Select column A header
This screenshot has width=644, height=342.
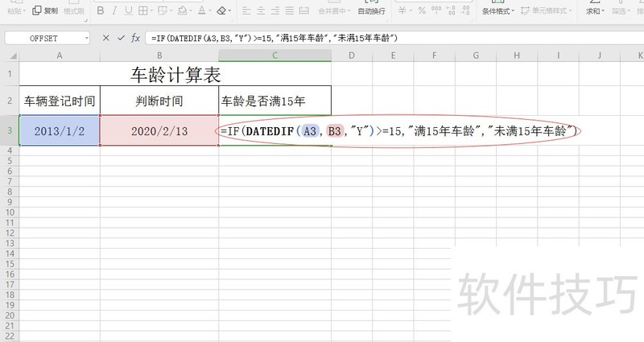[60, 56]
